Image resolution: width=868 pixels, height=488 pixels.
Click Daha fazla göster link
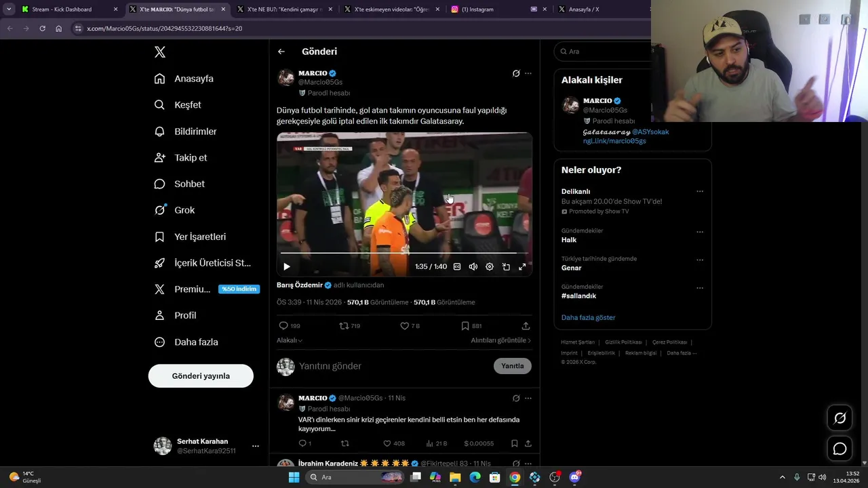coord(589,318)
